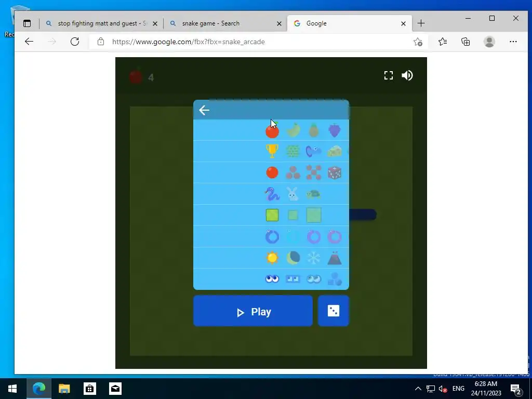
Task: Choose the turtle slow speed
Action: click(314, 194)
